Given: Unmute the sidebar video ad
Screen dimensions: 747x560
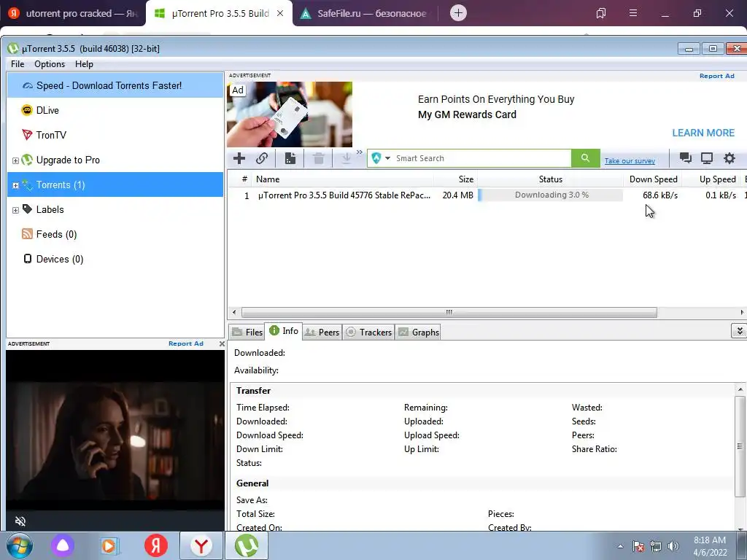Looking at the screenshot, I should 20,521.
